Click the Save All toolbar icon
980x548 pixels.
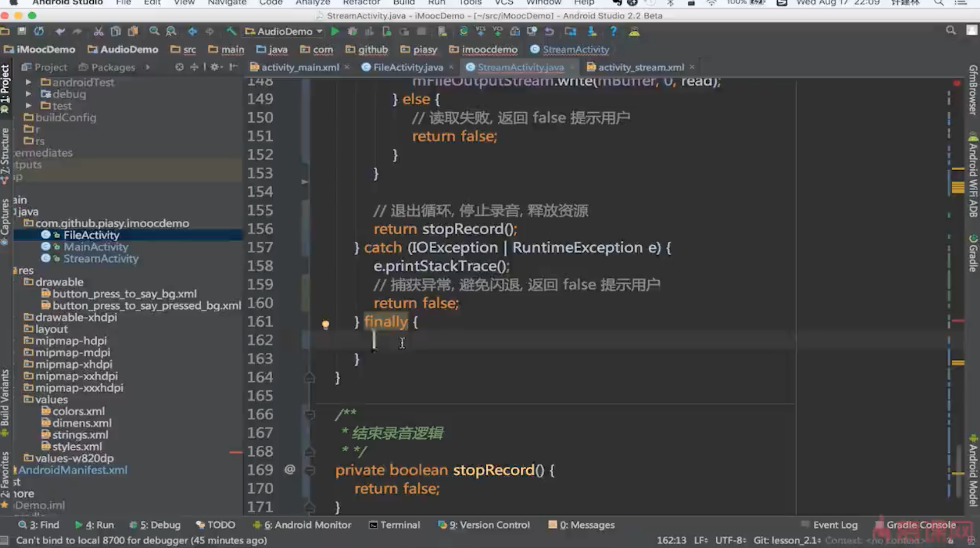(x=21, y=32)
